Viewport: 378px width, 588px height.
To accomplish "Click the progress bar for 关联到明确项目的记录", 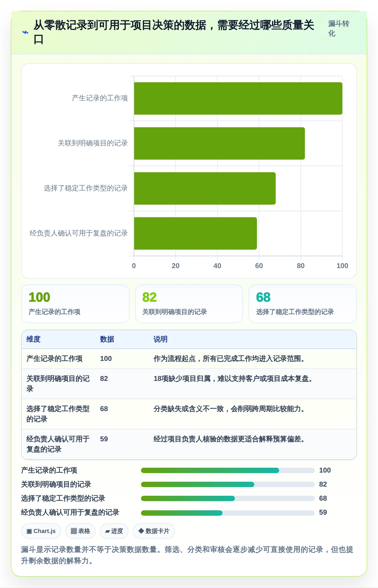I will [228, 484].
